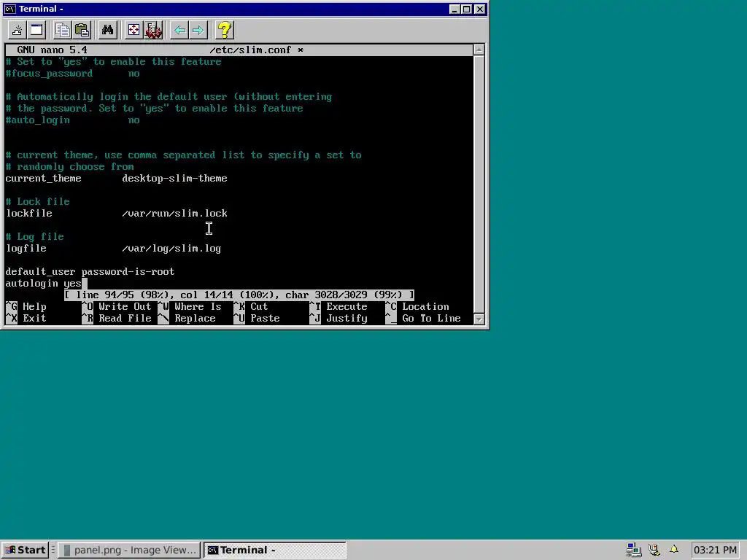The height and width of the screenshot is (560, 747).
Task: Click the '#focus_password no' line
Action: (x=72, y=74)
